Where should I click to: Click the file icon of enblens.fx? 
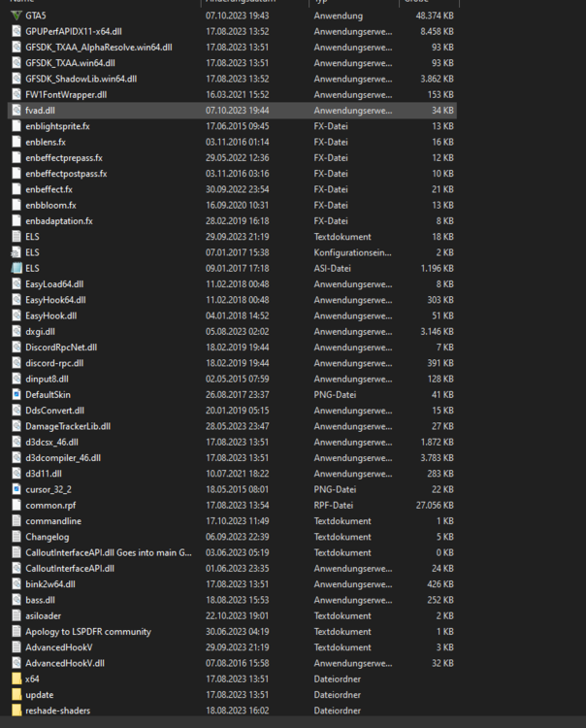tap(16, 142)
